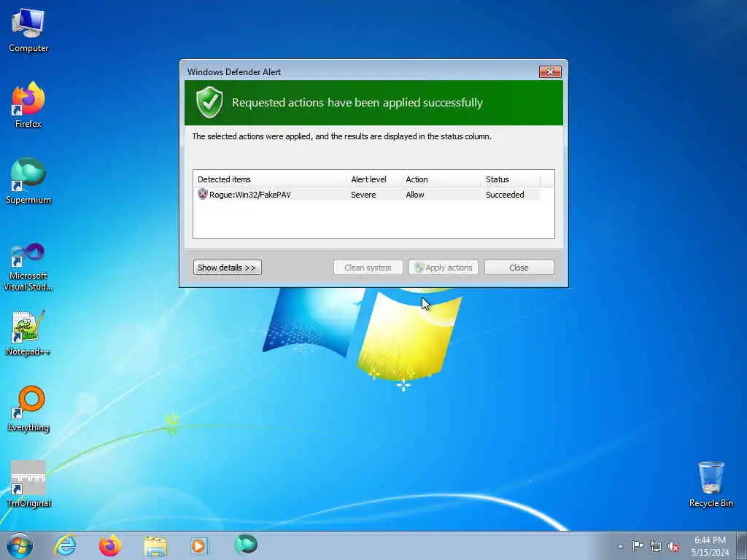Click the Succeeded status cell
Screen dimensions: 747x560
(505, 194)
